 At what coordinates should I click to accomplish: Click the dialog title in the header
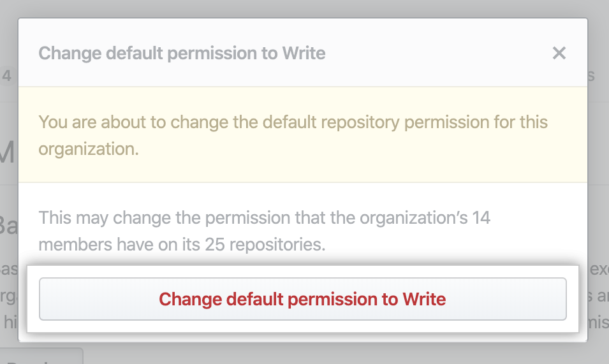click(x=182, y=53)
